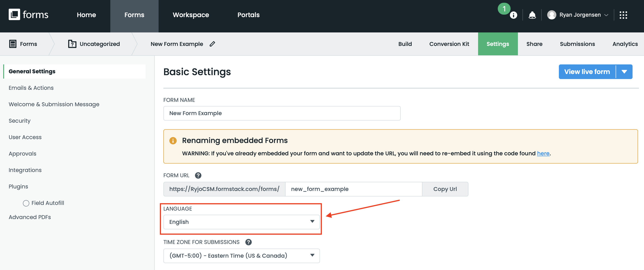Screen dimensions: 644x270
Task: Open the Language dropdown
Action: 241,222
